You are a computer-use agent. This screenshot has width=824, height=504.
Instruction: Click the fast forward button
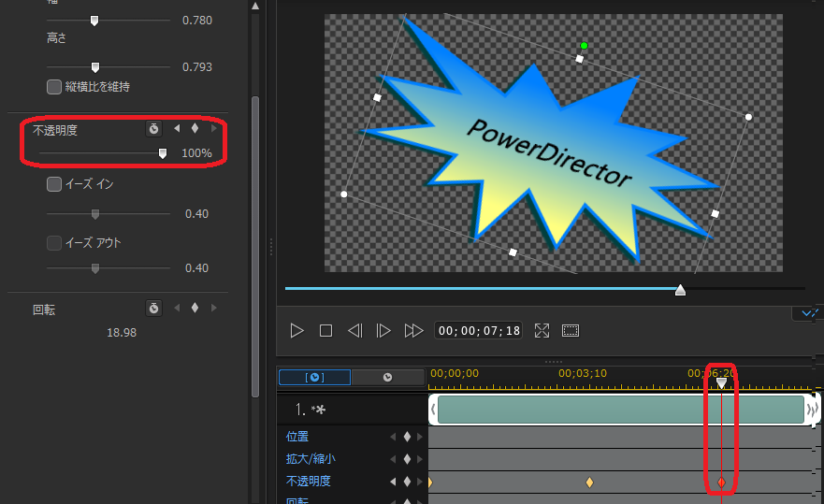413,331
